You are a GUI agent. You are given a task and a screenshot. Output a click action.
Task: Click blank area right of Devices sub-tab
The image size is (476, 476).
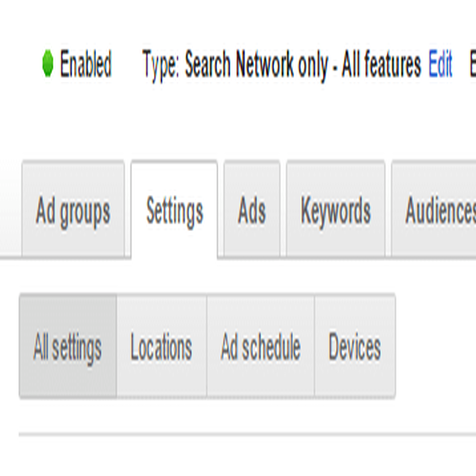coord(436,346)
